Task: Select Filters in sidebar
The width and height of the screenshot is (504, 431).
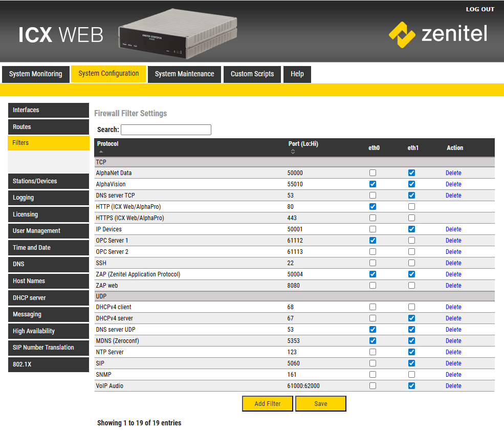Action: click(x=49, y=143)
